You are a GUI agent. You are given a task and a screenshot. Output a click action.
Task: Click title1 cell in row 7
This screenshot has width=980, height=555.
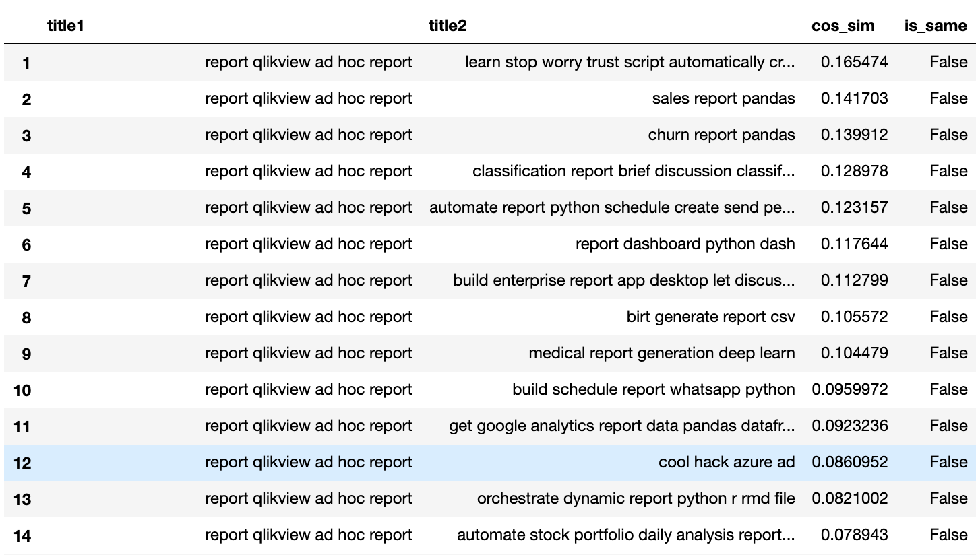pyautogui.click(x=309, y=281)
